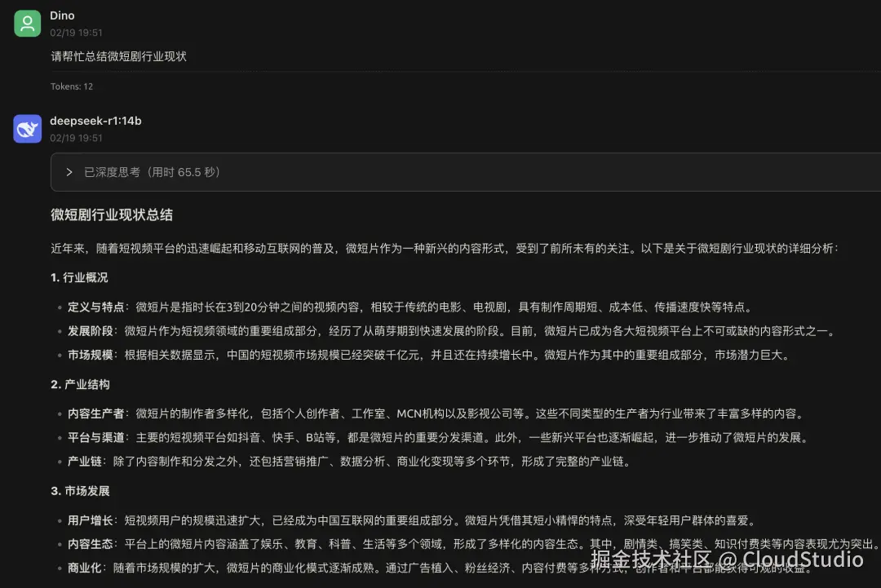Select the user message 请帮忙总结微短剧行业现状

pyautogui.click(x=117, y=56)
